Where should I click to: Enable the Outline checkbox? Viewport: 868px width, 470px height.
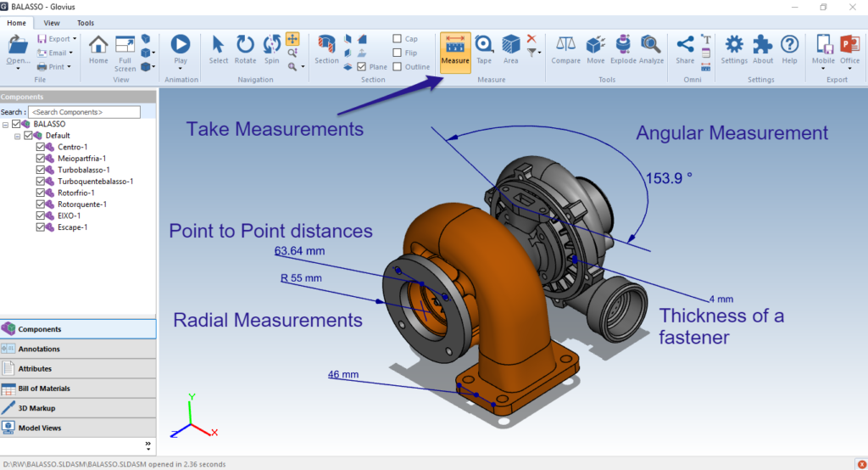pos(397,66)
